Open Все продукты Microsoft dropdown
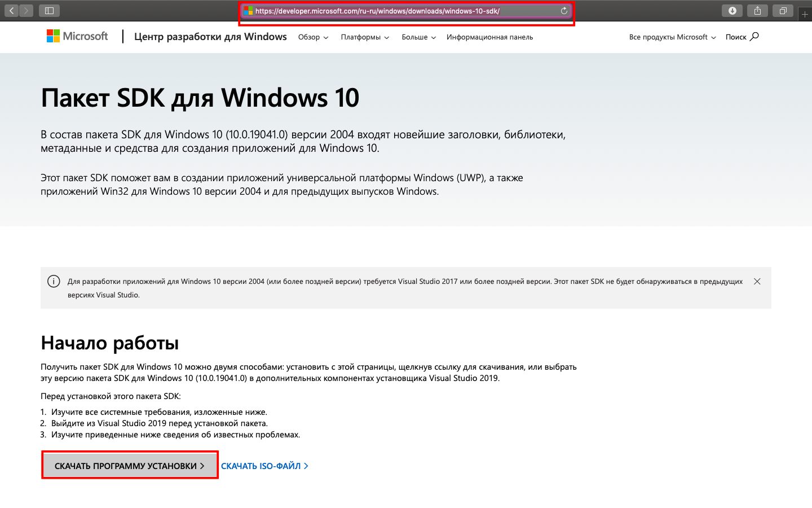 (x=673, y=37)
